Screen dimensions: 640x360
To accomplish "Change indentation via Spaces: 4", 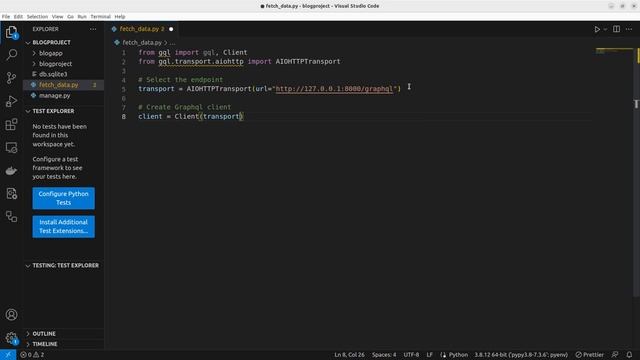I will [384, 355].
